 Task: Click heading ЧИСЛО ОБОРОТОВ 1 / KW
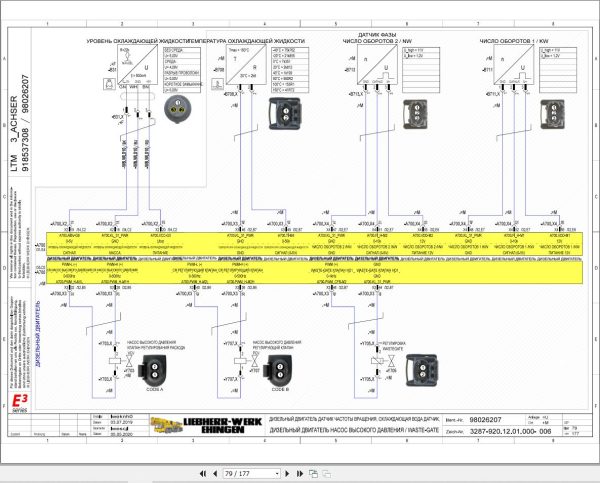[514, 41]
